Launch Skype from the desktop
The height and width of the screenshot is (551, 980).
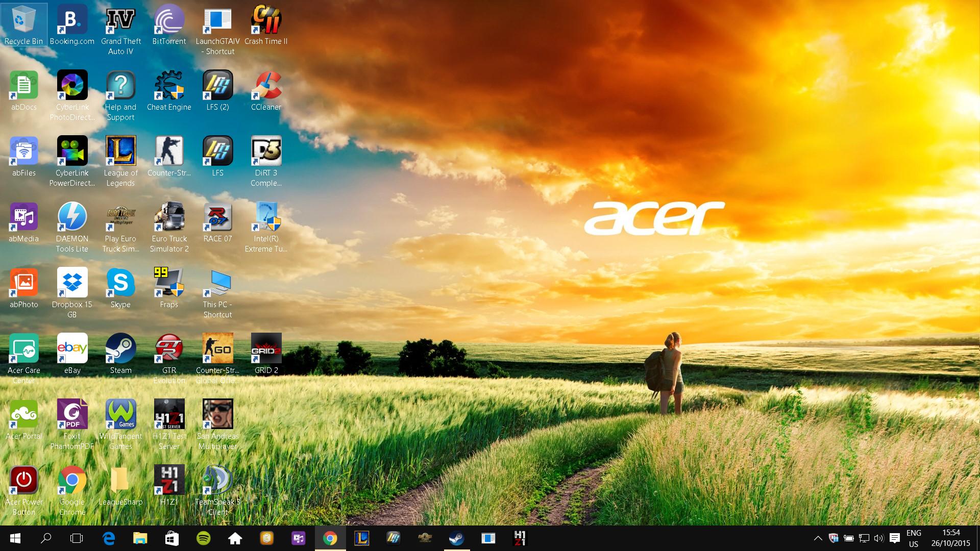(120, 288)
